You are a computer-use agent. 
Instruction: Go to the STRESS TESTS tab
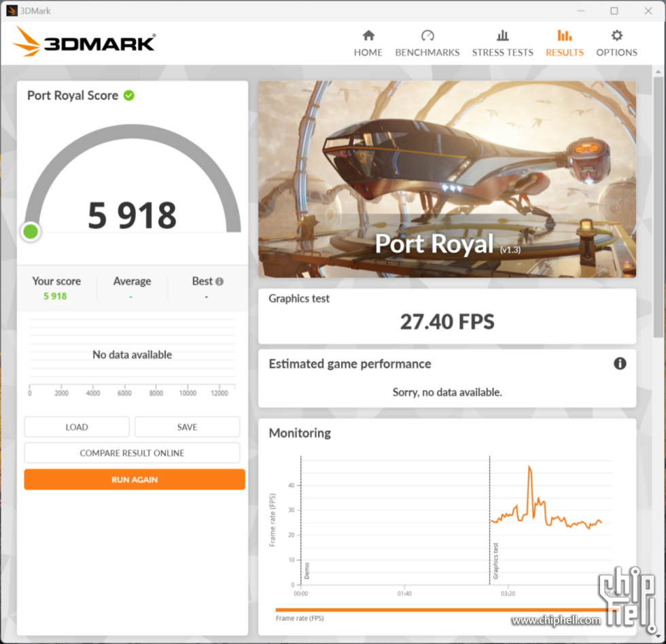click(x=502, y=43)
